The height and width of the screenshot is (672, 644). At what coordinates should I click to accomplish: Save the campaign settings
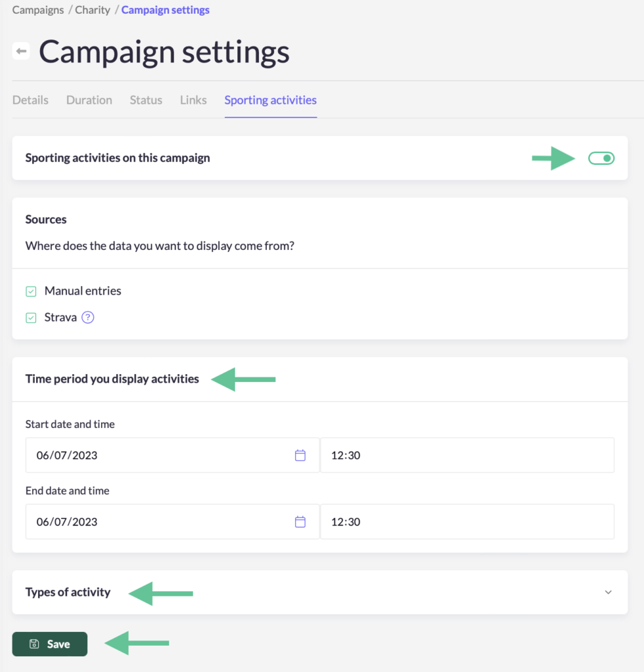pos(50,644)
